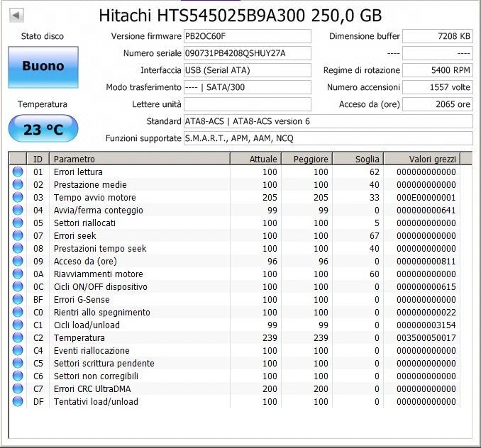The image size is (481, 448).
Task: Select the parameter text Errori G-Sense
Action: pos(82,299)
